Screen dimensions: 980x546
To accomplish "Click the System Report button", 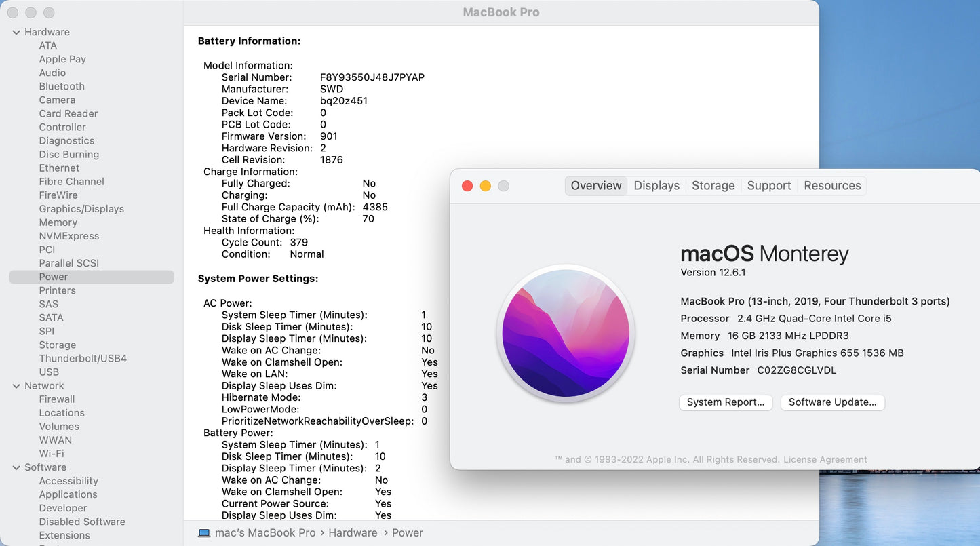I will tap(725, 402).
